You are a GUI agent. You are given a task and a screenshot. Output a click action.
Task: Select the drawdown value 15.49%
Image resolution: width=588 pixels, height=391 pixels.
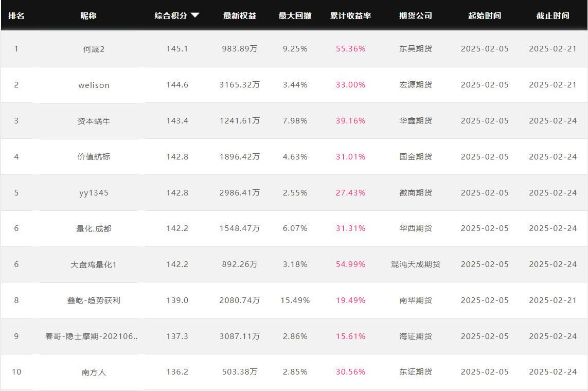pyautogui.click(x=295, y=300)
